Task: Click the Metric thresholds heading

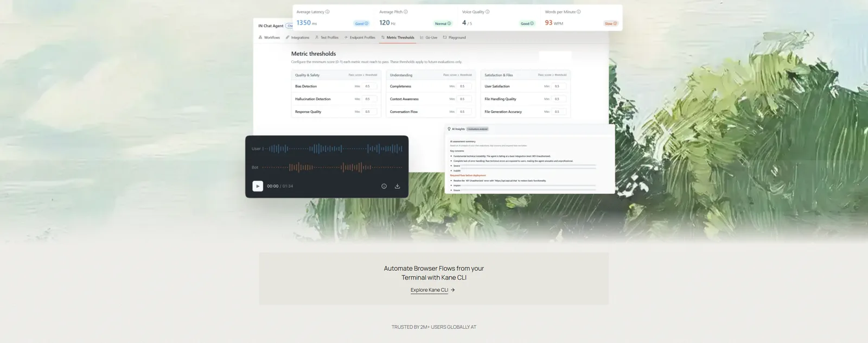Action: point(314,54)
